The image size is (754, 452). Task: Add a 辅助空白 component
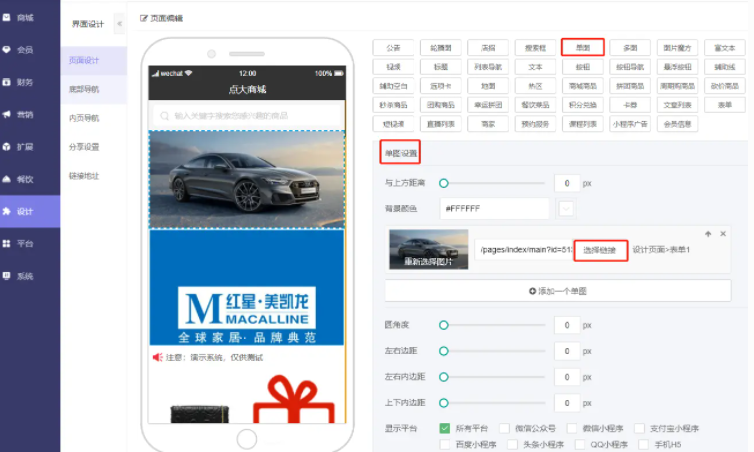point(393,86)
